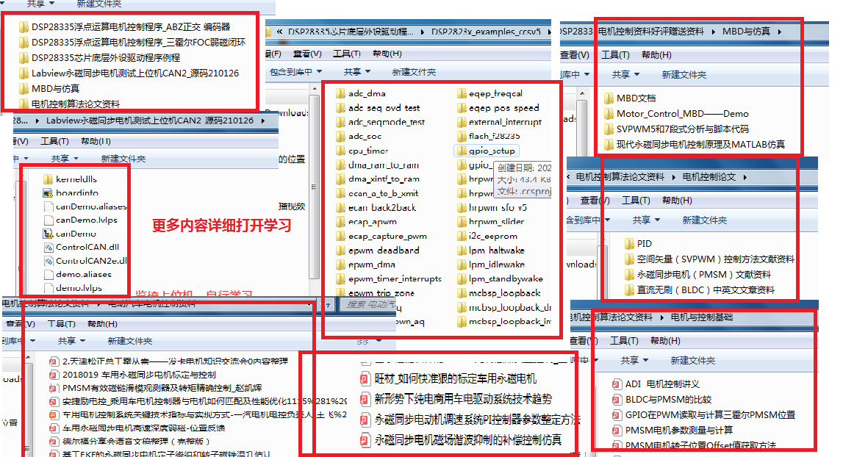Click the eqep_freqcal folder icon
The height and width of the screenshot is (457, 868).
coord(462,93)
